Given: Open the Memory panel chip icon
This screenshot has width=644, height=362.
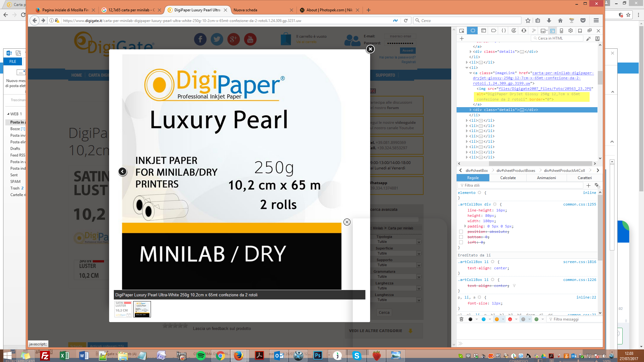Looking at the screenshot, I should point(524,30).
